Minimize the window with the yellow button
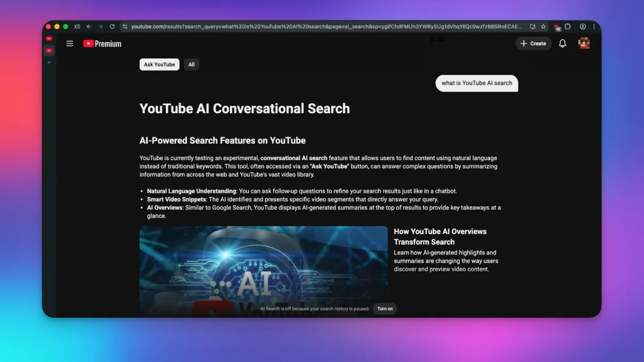The image size is (644, 362). point(57,27)
